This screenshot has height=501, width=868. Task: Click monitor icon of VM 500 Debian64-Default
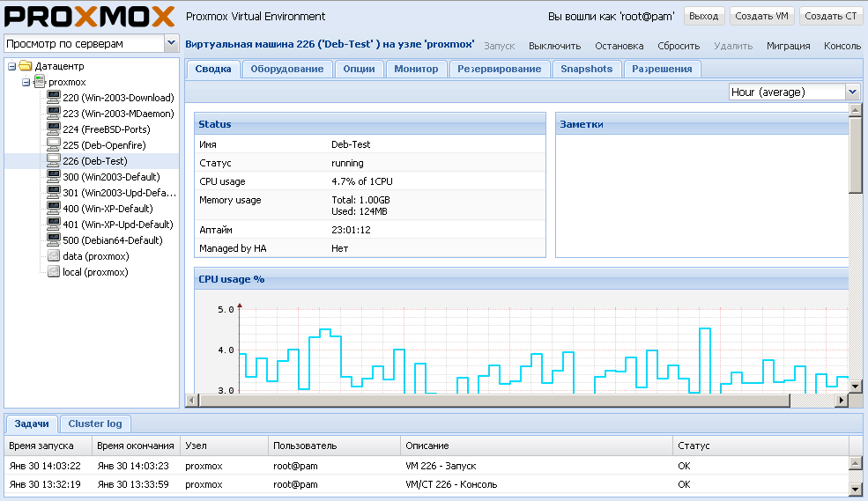tap(54, 240)
